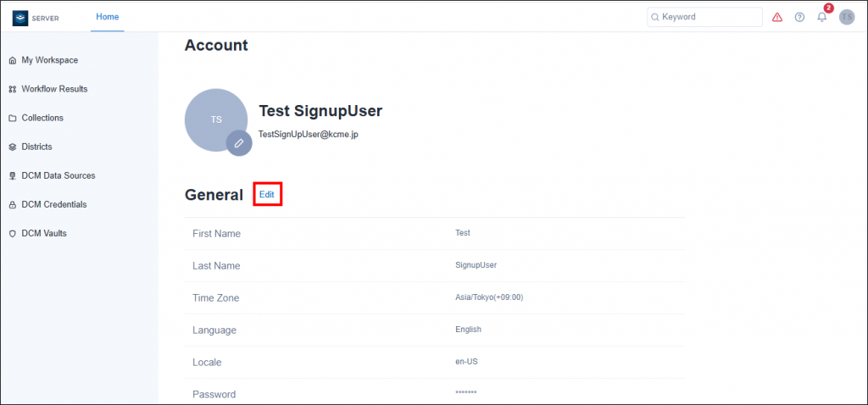
Task: Click the large TS profile picture
Action: 216,120
